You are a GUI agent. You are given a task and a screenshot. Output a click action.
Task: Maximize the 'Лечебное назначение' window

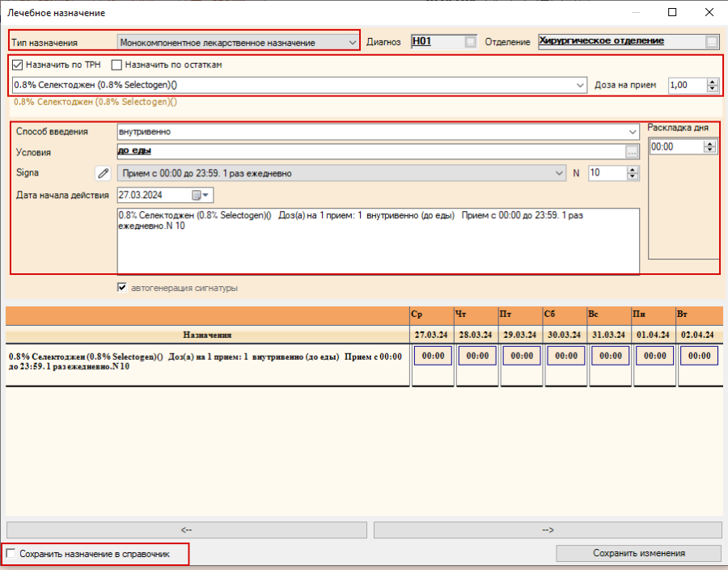click(x=672, y=12)
